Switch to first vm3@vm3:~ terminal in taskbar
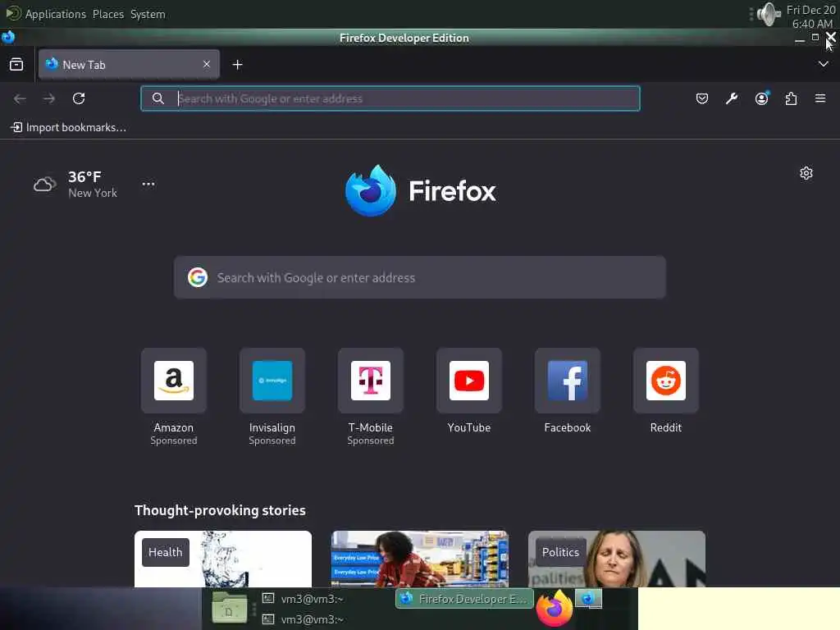Viewport: 840px width, 630px height. click(x=304, y=599)
